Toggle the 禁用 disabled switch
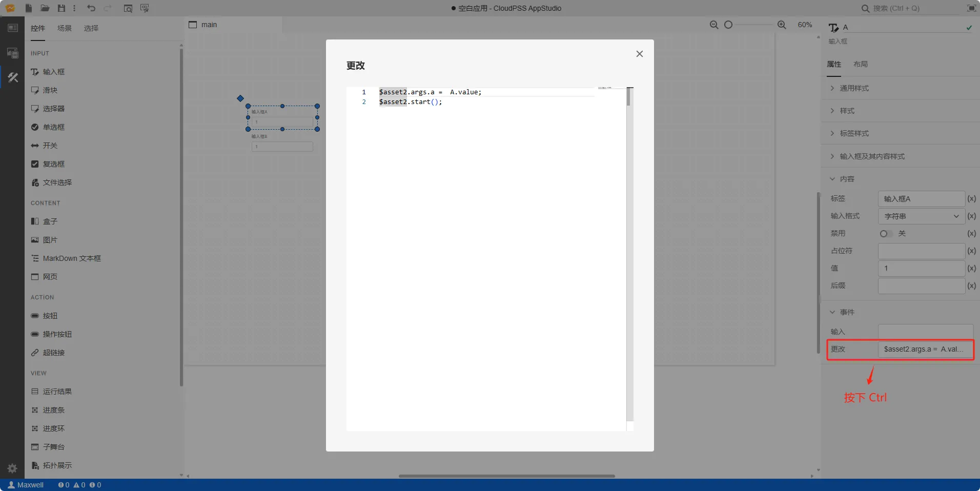980x491 pixels. pos(886,234)
